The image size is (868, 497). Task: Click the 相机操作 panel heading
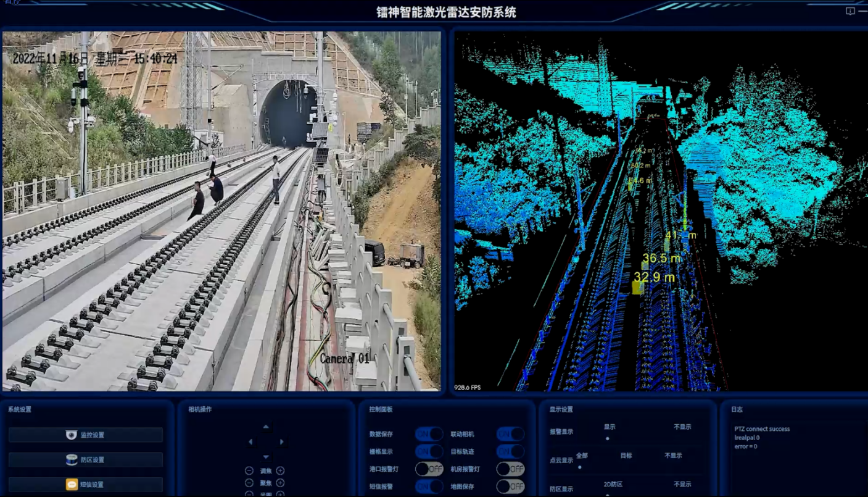pyautogui.click(x=199, y=409)
